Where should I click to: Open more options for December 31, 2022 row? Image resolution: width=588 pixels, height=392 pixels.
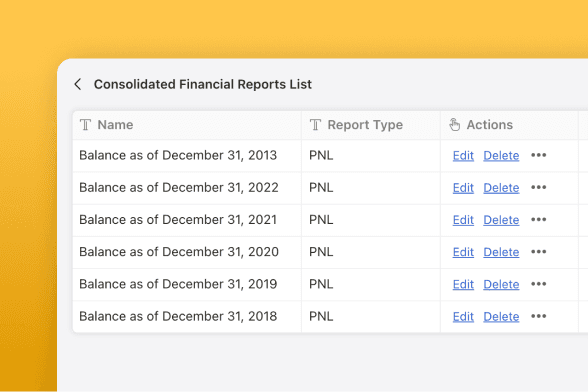click(x=538, y=188)
